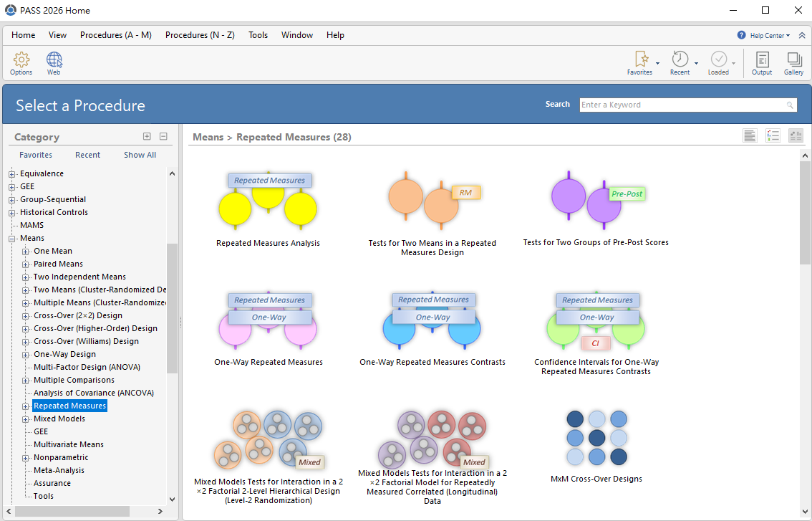The image size is (812, 521).
Task: Click the expand-all plus icon beside Category
Action: 147,136
